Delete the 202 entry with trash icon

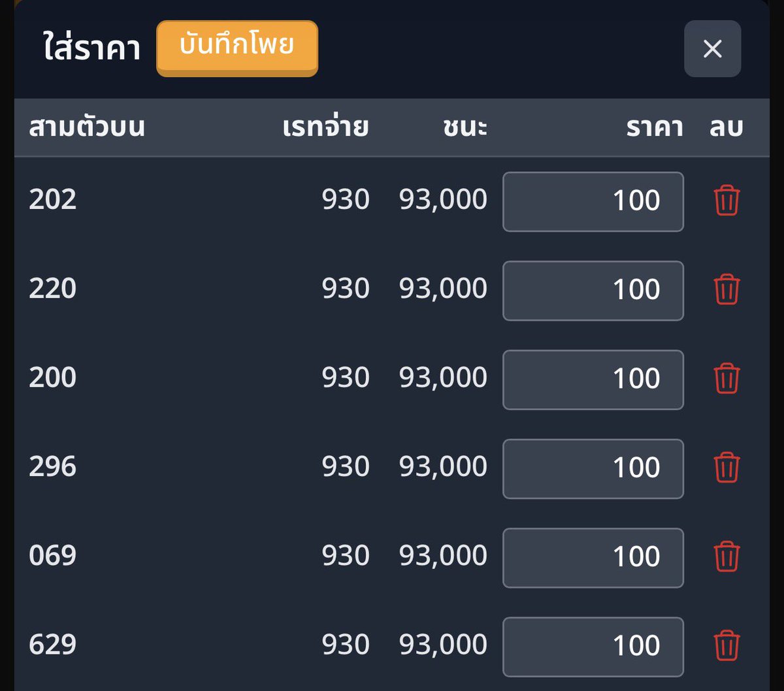[x=727, y=201]
